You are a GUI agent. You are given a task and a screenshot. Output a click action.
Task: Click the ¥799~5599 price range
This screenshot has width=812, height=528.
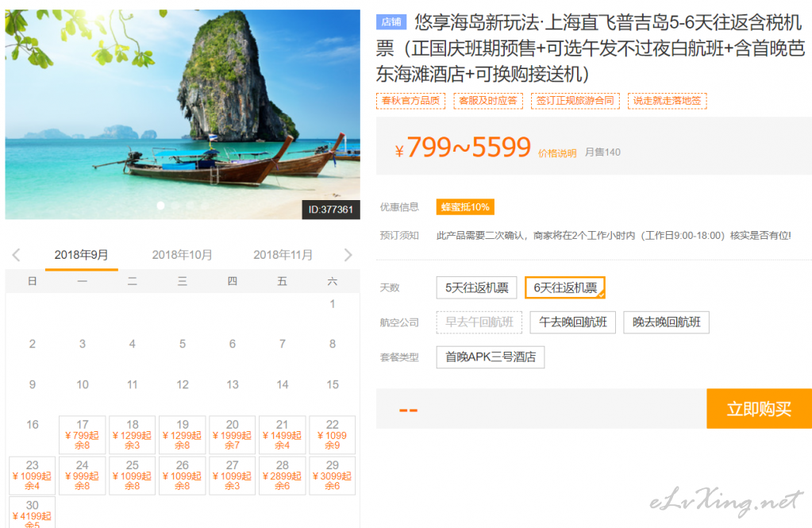(x=463, y=148)
